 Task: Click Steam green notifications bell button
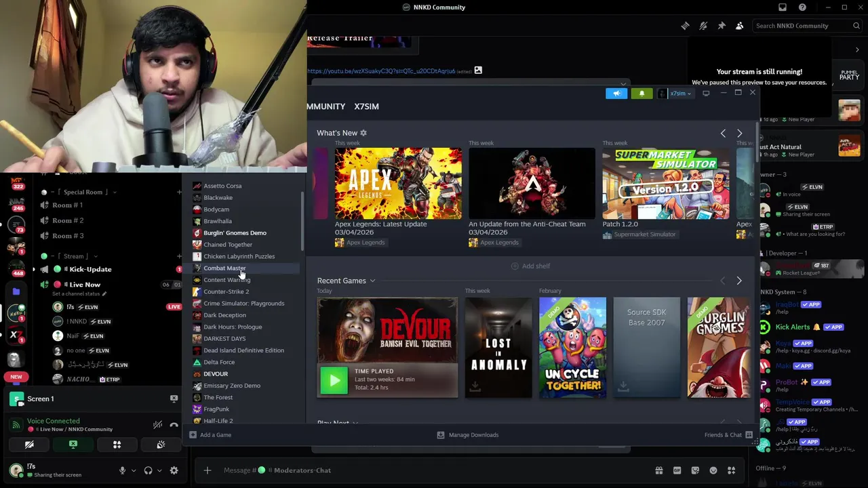[642, 94]
